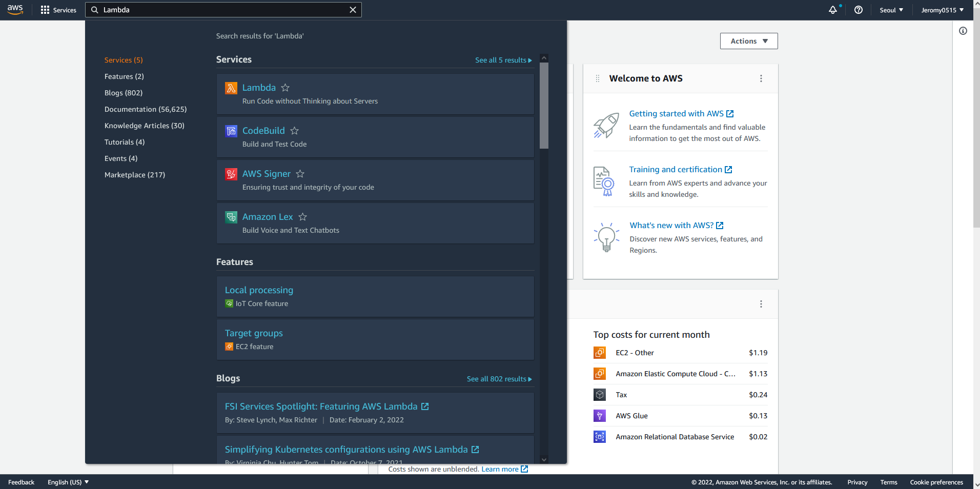Filter results by Features (2)
980x489 pixels.
(x=124, y=76)
